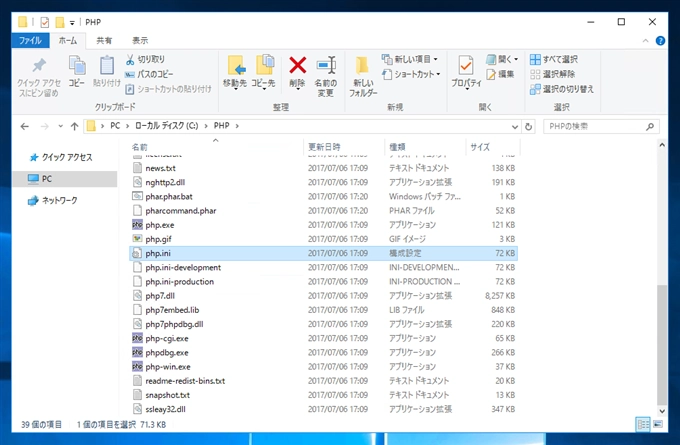Open New item (新しい項目) dropdown
Screen dimensions: 680x445
point(410,59)
